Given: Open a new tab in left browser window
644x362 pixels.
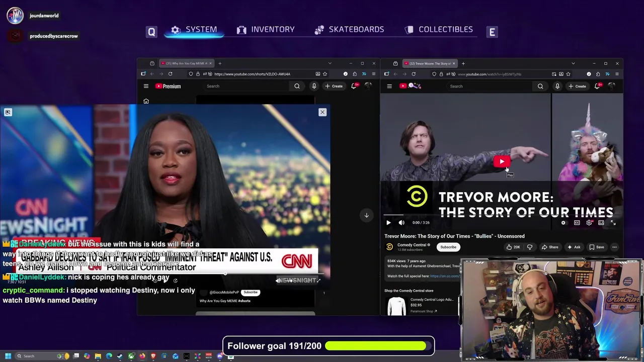Looking at the screenshot, I should click(220, 63).
